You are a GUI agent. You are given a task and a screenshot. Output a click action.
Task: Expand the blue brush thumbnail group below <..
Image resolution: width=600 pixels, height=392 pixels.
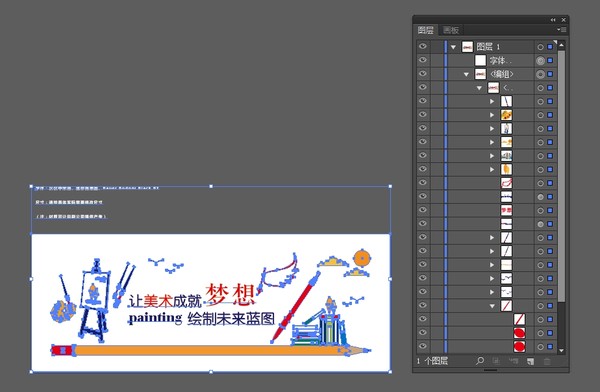[x=492, y=101]
